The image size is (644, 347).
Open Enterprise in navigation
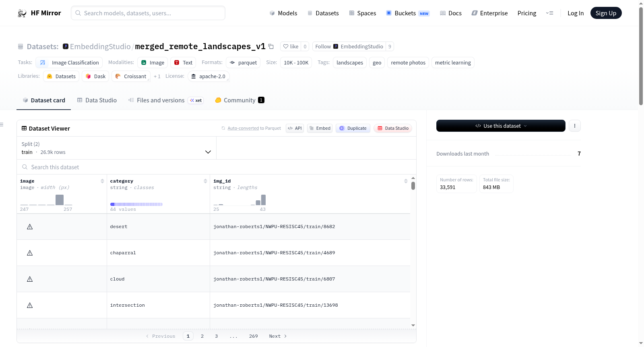coord(489,13)
